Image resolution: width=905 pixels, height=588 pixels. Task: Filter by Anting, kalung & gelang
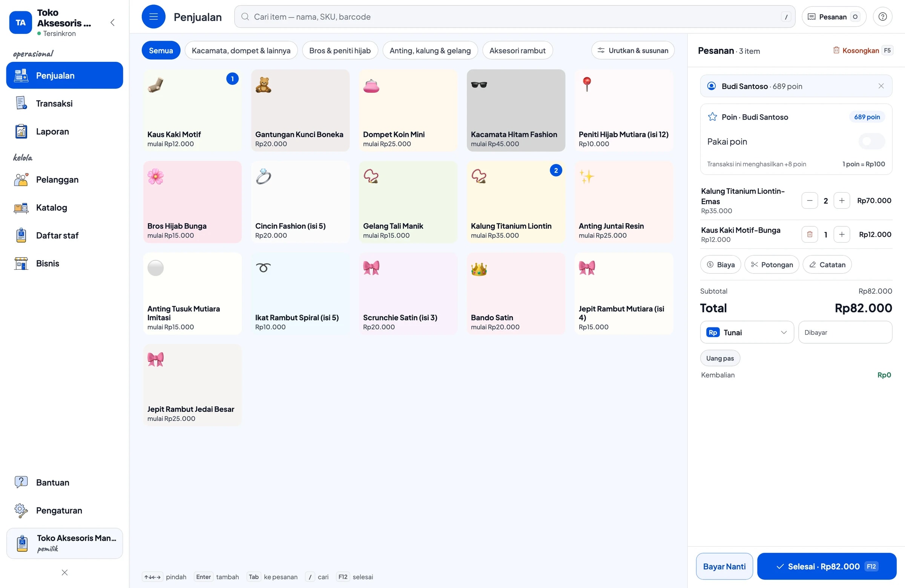tap(430, 51)
